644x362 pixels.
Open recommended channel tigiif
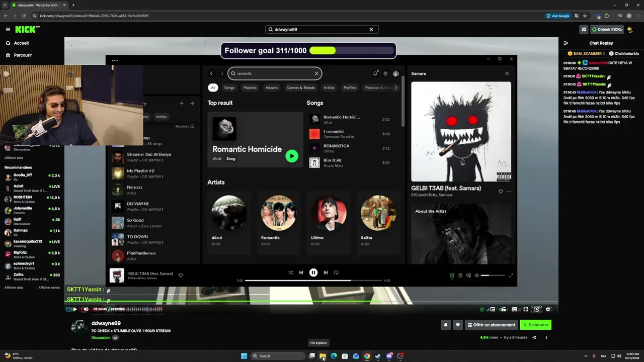tap(32, 221)
